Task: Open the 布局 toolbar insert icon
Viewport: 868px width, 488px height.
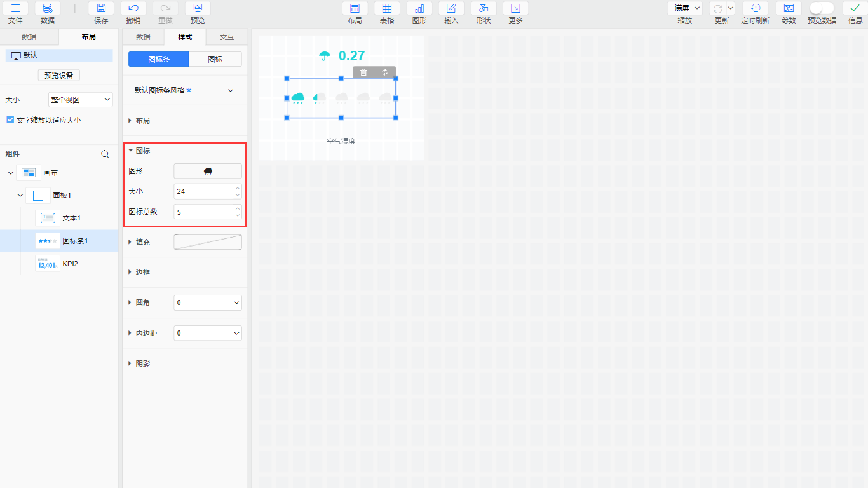Action: point(355,8)
